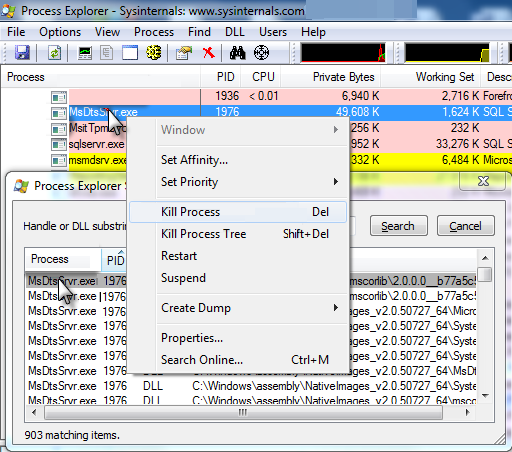Open process properties toolbar icon
The height and width of the screenshot is (452, 512).
pos(184,53)
